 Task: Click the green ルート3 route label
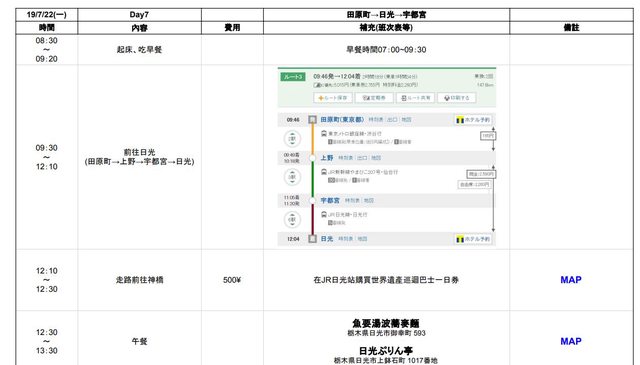click(x=293, y=77)
